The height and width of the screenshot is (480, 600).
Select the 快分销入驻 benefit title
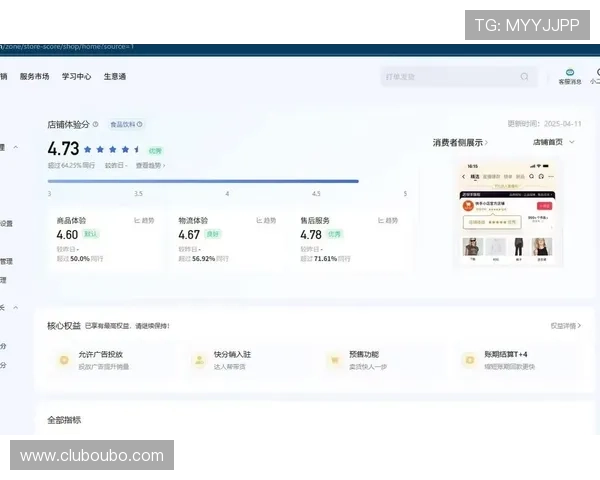232,354
